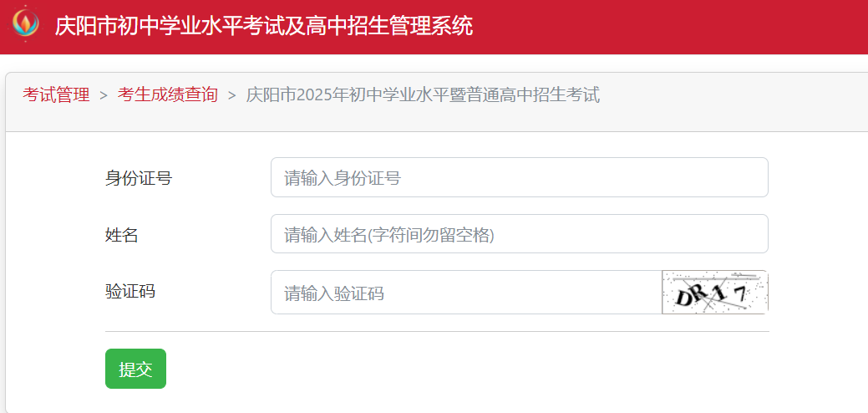The image size is (868, 413).
Task: Focus the 请输入姓名 name input box
Action: [520, 233]
